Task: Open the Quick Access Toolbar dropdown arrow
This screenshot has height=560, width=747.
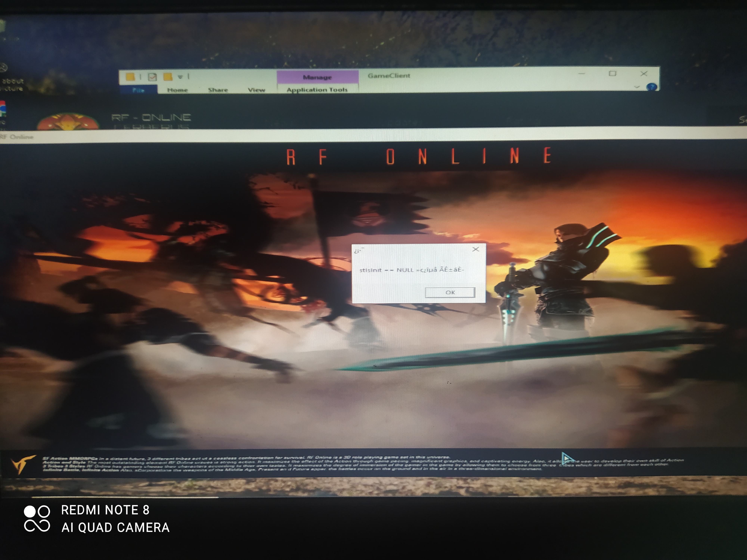Action: [x=180, y=77]
